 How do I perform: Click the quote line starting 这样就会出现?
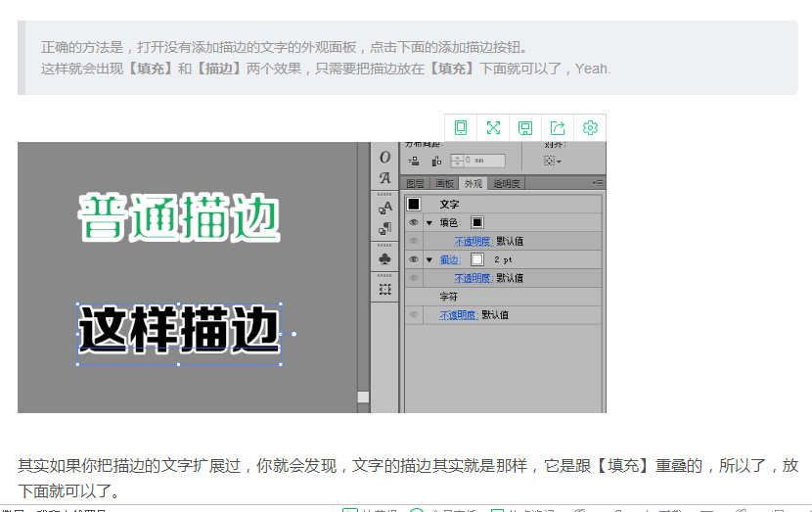coord(326,69)
